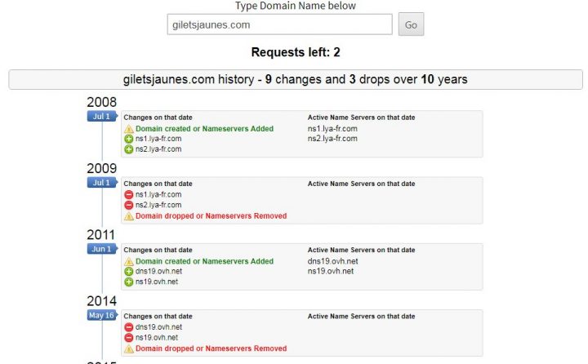
Task: Click the green plus icon beside dns19.ovh.net
Action: (x=129, y=272)
